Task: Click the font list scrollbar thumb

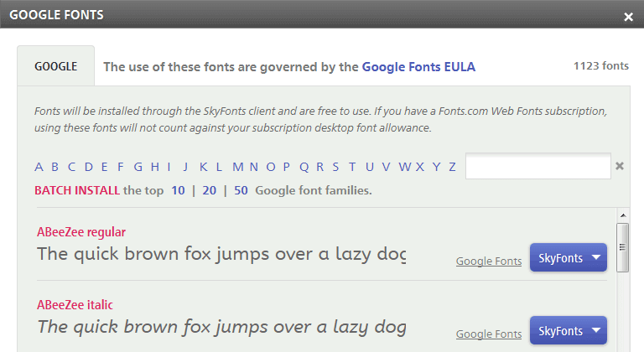Action: point(623,247)
